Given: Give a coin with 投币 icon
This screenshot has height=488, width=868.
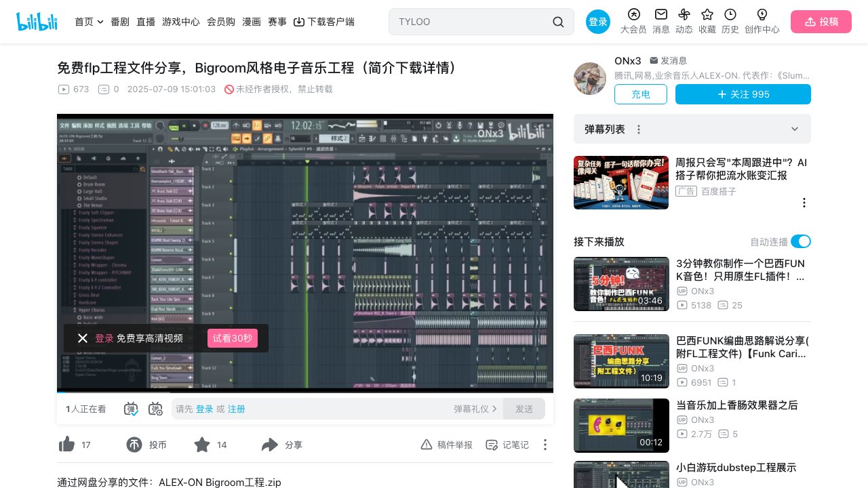Looking at the screenshot, I should pos(134,445).
